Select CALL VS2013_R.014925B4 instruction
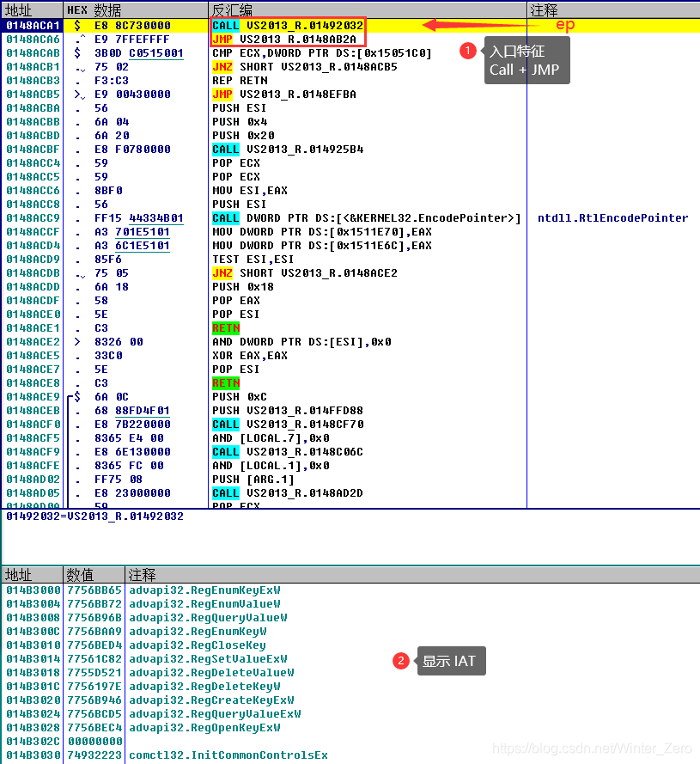This screenshot has height=764, width=700. point(288,149)
